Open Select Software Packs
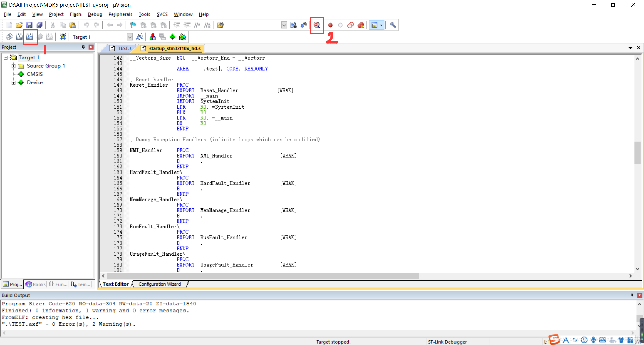 click(183, 37)
